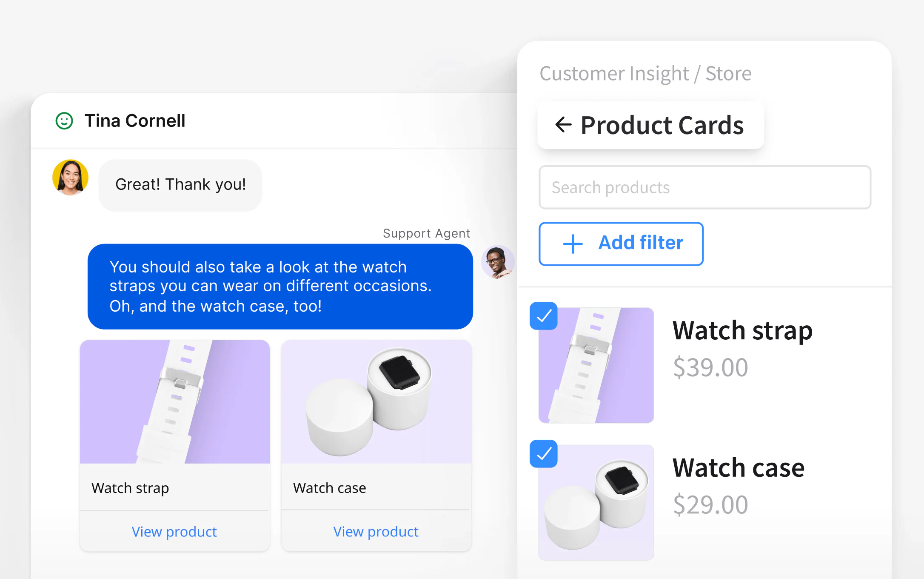The height and width of the screenshot is (579, 924).
Task: Click the green smiley sentiment icon beside Tina Cornell
Action: click(x=64, y=121)
